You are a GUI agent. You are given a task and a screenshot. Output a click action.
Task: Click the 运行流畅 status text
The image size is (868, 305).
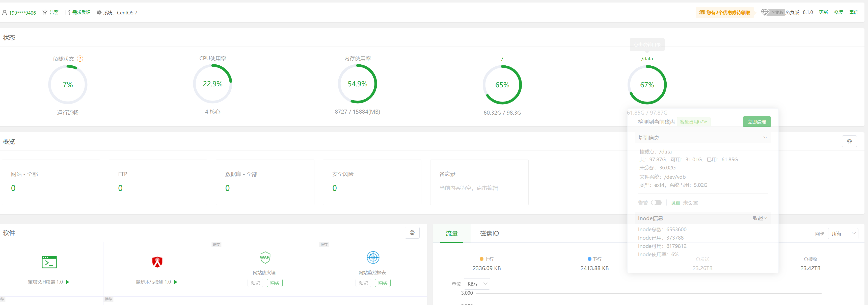click(x=68, y=113)
